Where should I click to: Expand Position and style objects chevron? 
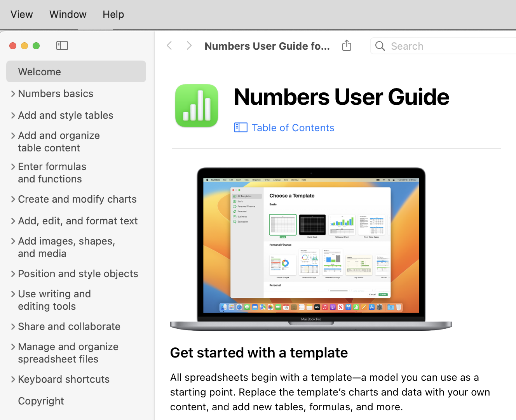pyautogui.click(x=13, y=274)
